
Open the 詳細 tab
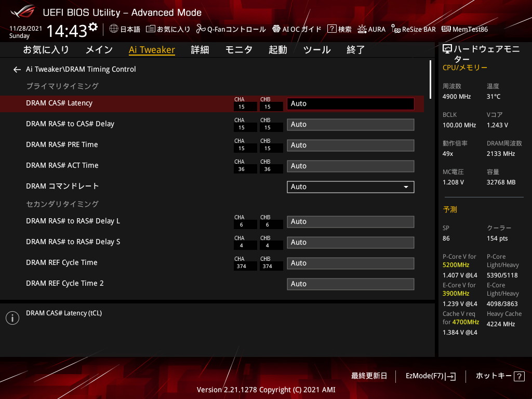point(200,50)
